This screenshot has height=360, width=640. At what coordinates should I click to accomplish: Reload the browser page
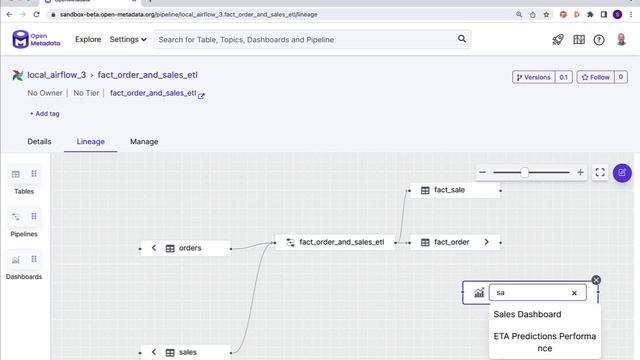36,14
